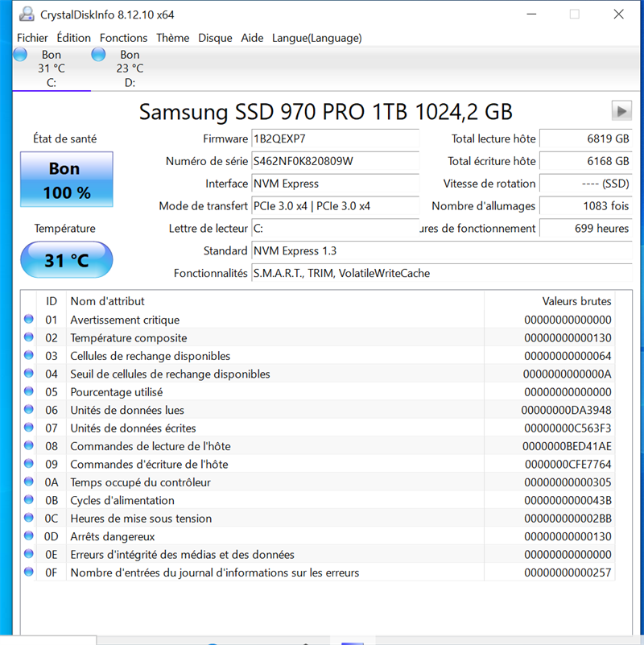Select the Cellules de rechange disponibles row
This screenshot has width=644, height=645.
click(318, 356)
